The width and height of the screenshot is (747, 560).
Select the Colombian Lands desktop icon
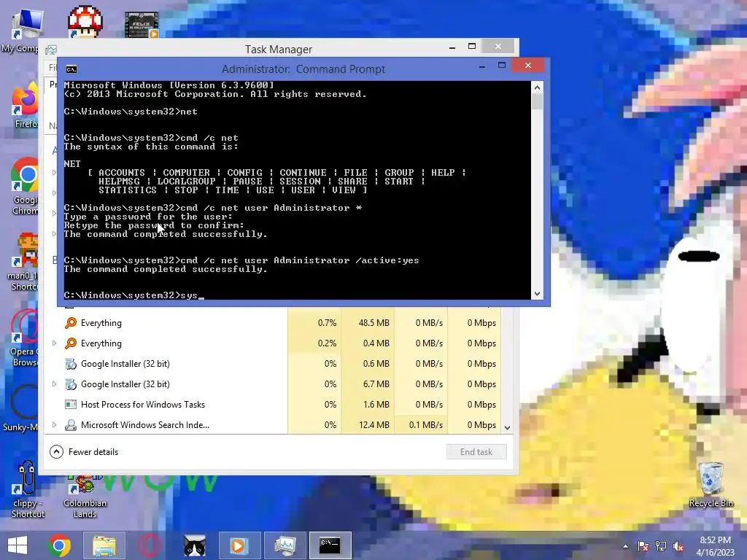[x=85, y=495]
